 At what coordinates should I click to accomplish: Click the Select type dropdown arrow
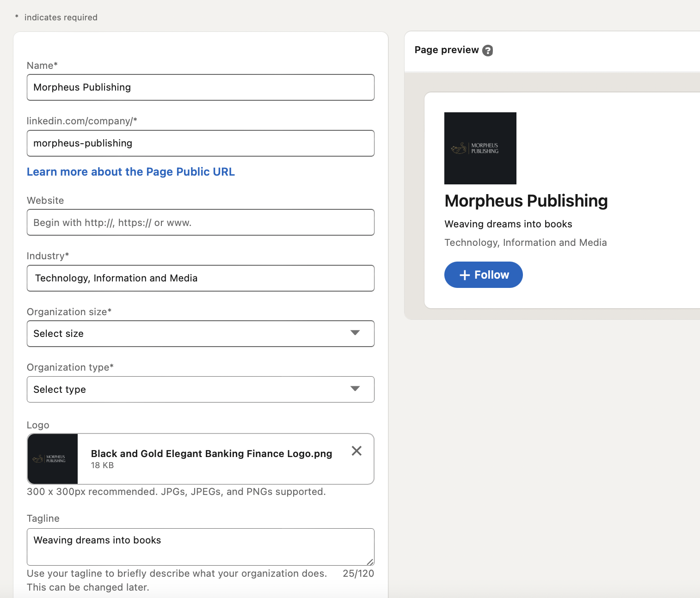pos(355,389)
